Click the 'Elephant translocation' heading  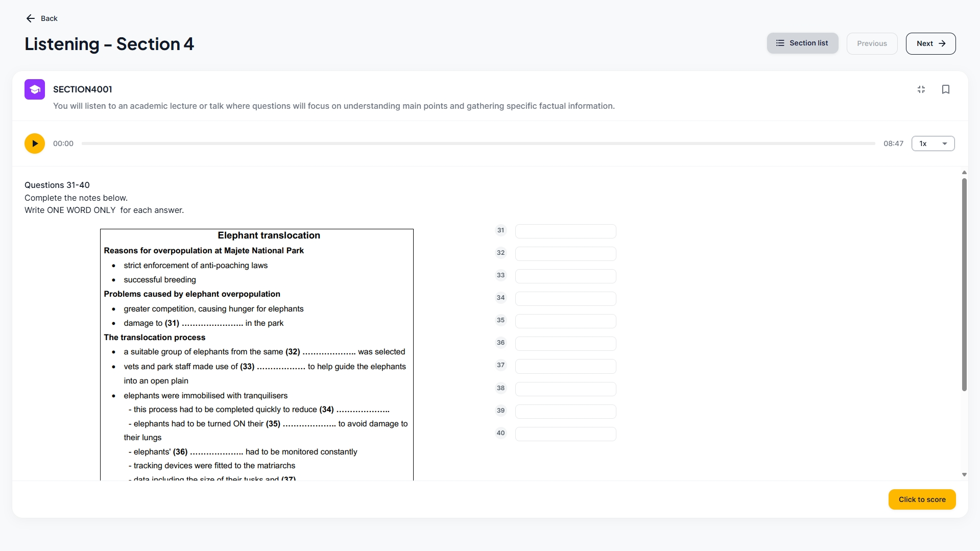click(x=269, y=235)
